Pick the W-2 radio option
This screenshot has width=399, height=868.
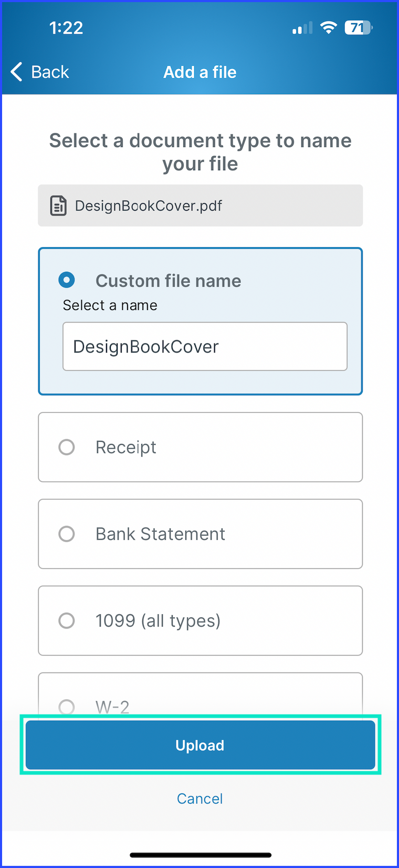click(67, 707)
